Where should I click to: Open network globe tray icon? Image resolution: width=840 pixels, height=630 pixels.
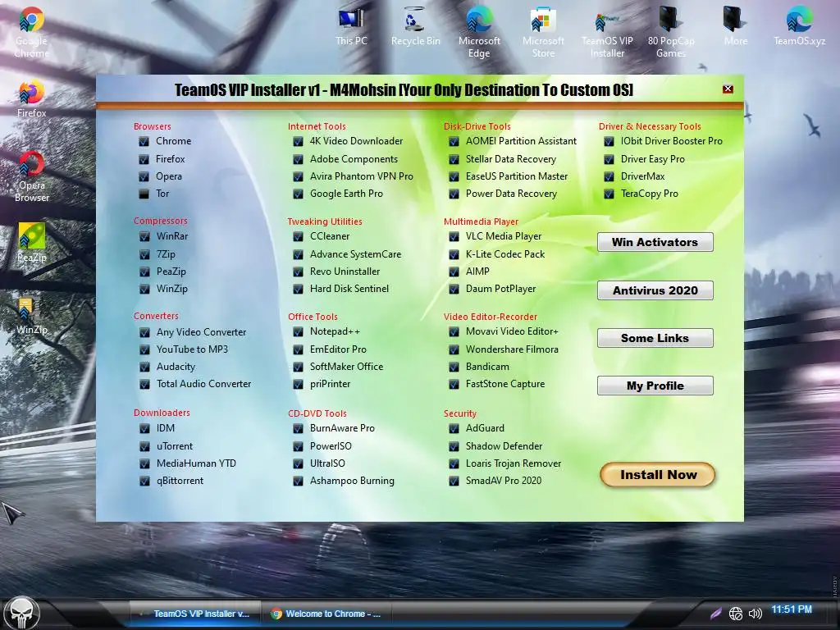[x=736, y=614]
